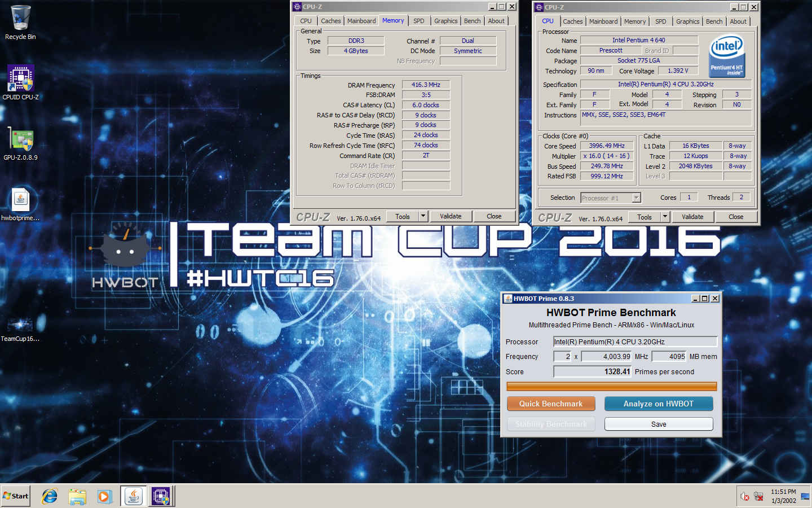The image size is (812, 508).
Task: Click CPU-Z memory window title icon
Action: pos(297,7)
